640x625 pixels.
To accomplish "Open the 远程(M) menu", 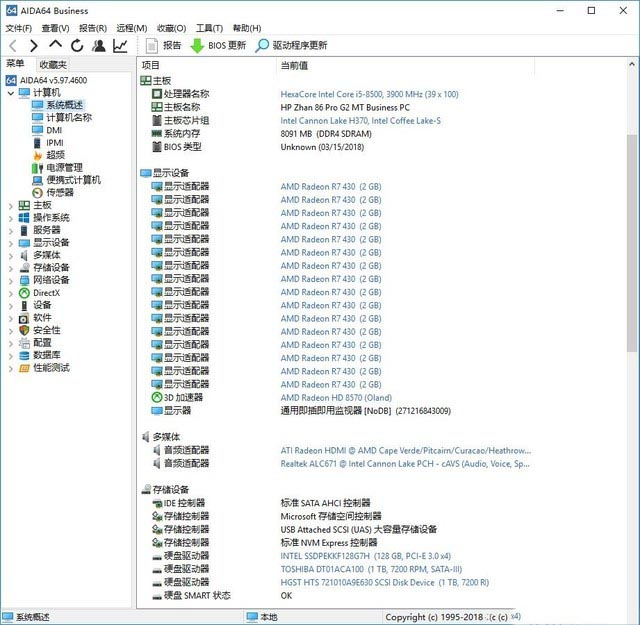I will pyautogui.click(x=131, y=28).
